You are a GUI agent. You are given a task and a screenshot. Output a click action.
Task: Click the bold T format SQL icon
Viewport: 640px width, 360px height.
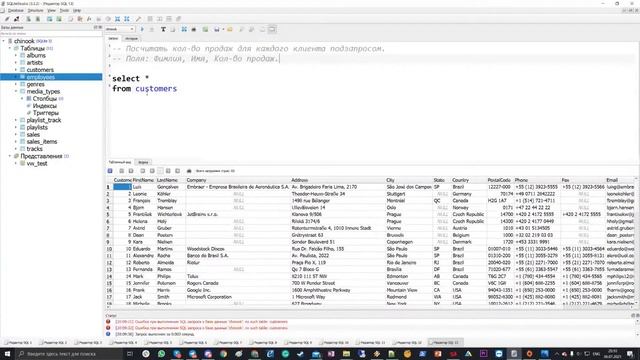coord(163,29)
